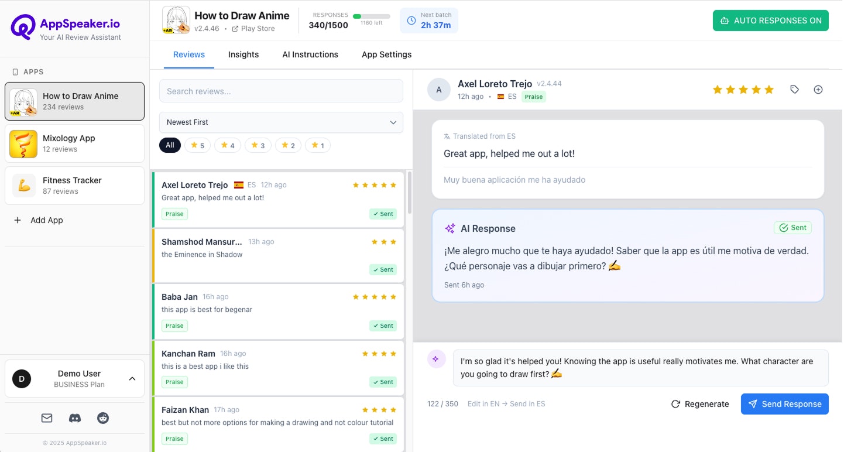Click the AI Response sparkle icon
Image resolution: width=868 pixels, height=452 pixels.
450,228
